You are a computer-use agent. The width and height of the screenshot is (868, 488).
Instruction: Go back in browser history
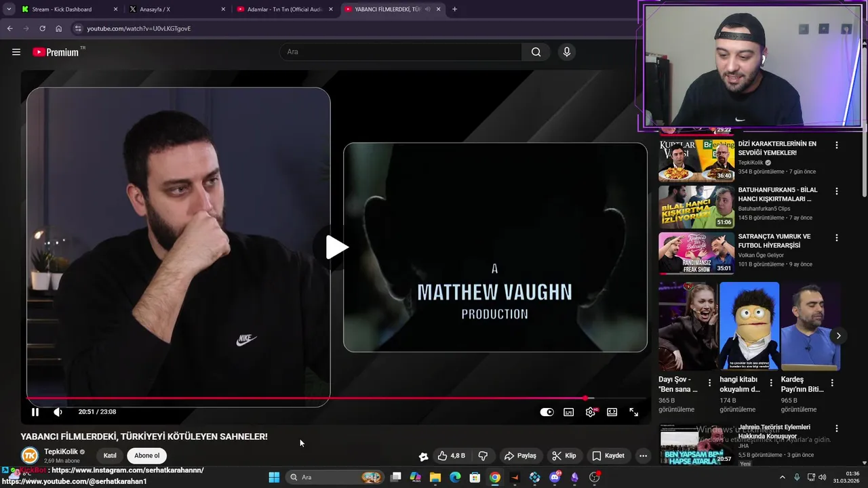(x=9, y=28)
